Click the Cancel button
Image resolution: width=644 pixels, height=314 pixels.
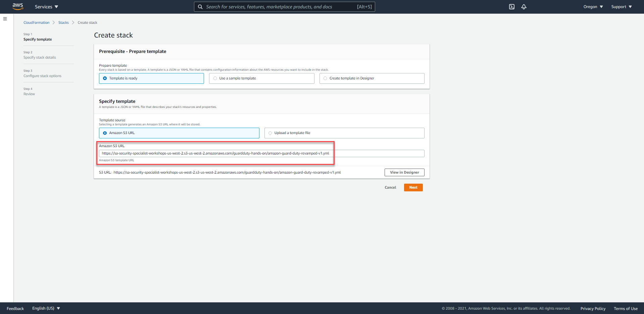(x=390, y=188)
